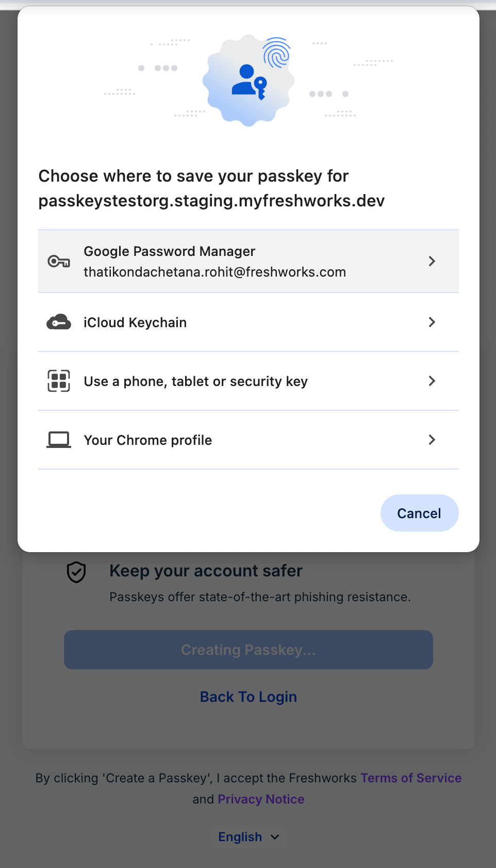Expand the Google Password Manager chevron arrow

[x=432, y=261]
